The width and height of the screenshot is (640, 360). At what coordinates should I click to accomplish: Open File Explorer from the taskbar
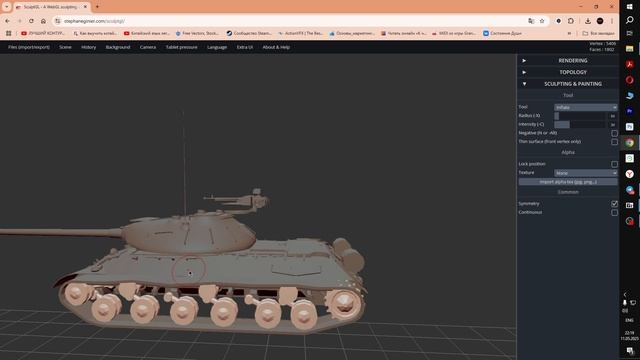[629, 49]
